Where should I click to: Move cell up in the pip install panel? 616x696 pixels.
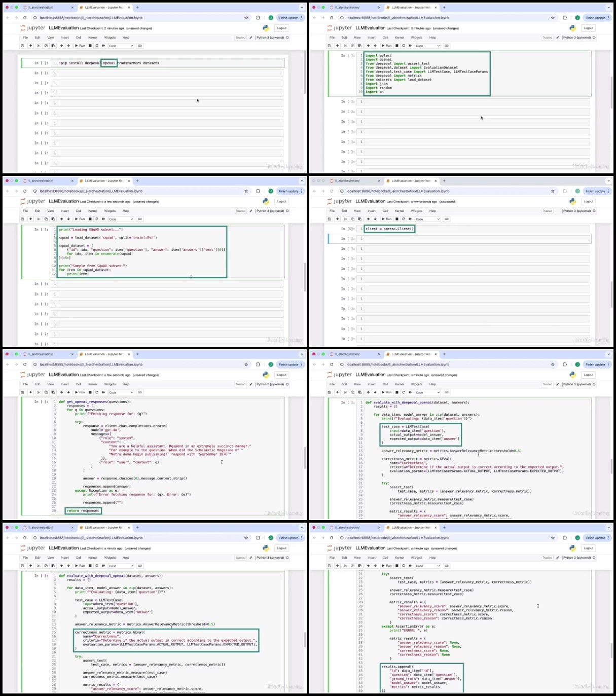[x=61, y=46]
